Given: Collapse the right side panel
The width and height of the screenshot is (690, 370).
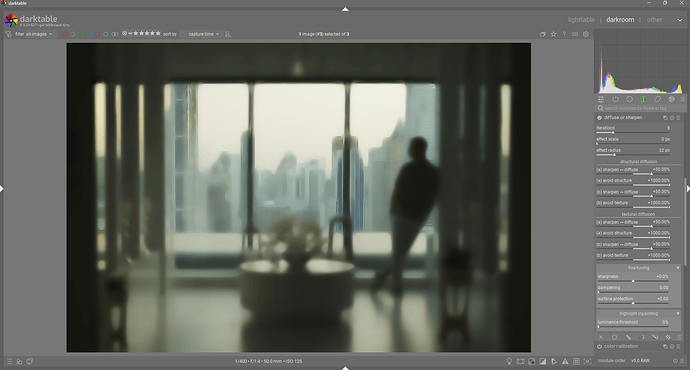Looking at the screenshot, I should [x=688, y=189].
